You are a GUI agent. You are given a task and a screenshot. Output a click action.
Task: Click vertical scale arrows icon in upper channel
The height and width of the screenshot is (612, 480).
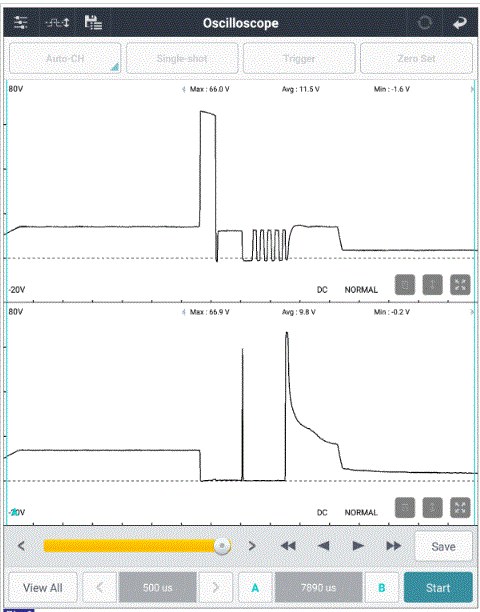(x=432, y=285)
